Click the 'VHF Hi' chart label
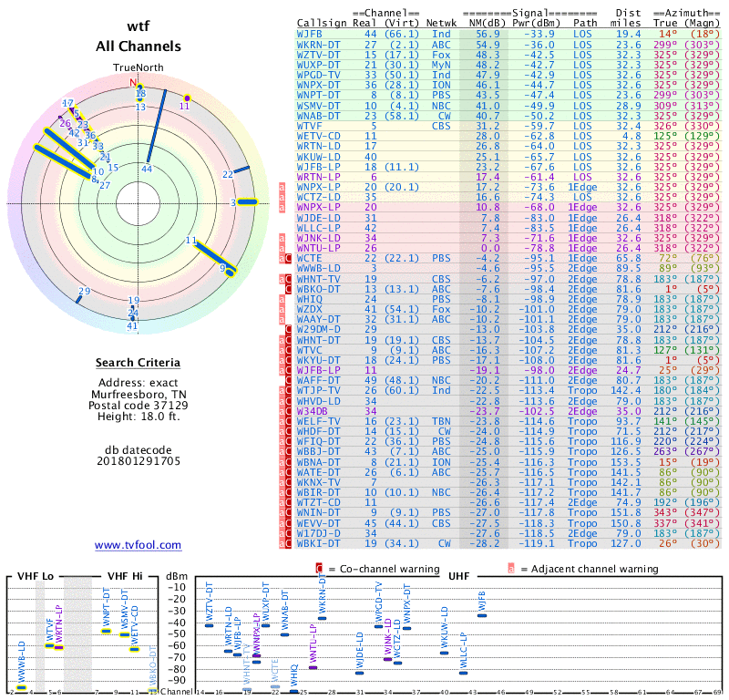 point(125,576)
